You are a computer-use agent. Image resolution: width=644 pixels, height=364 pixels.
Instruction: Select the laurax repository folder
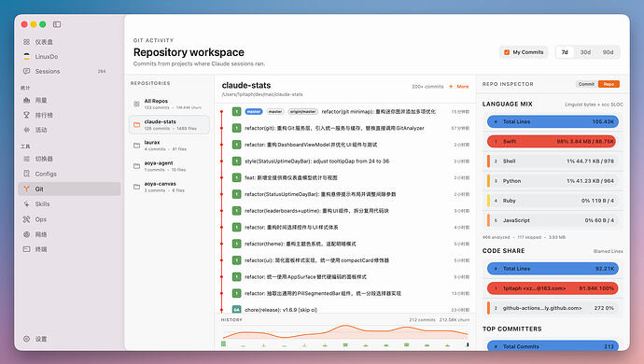169,146
